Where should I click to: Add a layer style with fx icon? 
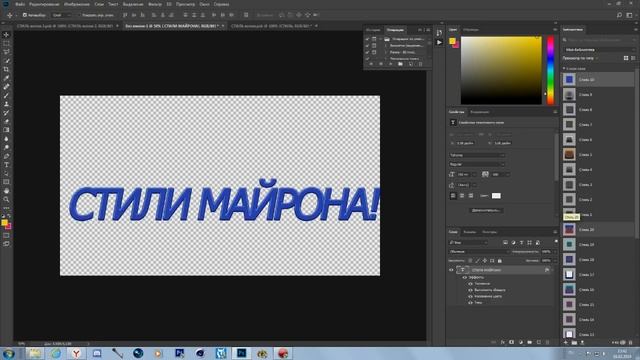(503, 342)
